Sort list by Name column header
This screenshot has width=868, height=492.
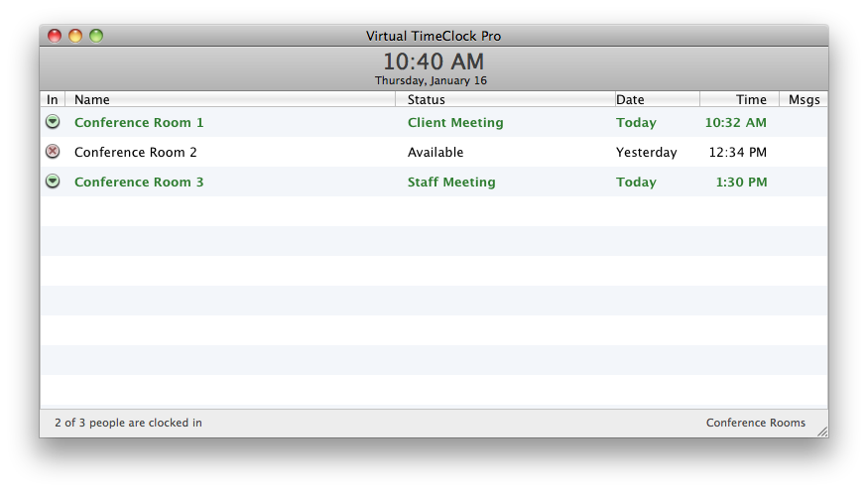click(230, 99)
